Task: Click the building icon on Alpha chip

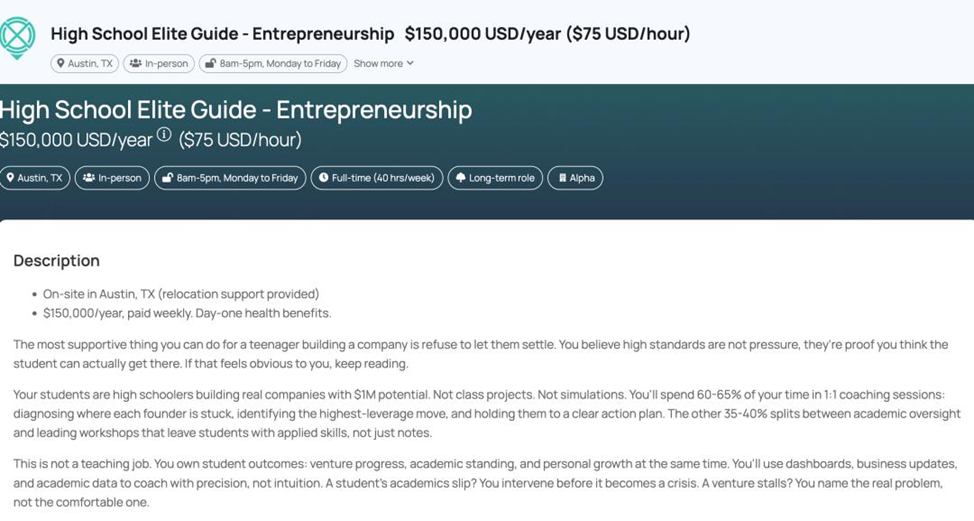Action: (563, 178)
